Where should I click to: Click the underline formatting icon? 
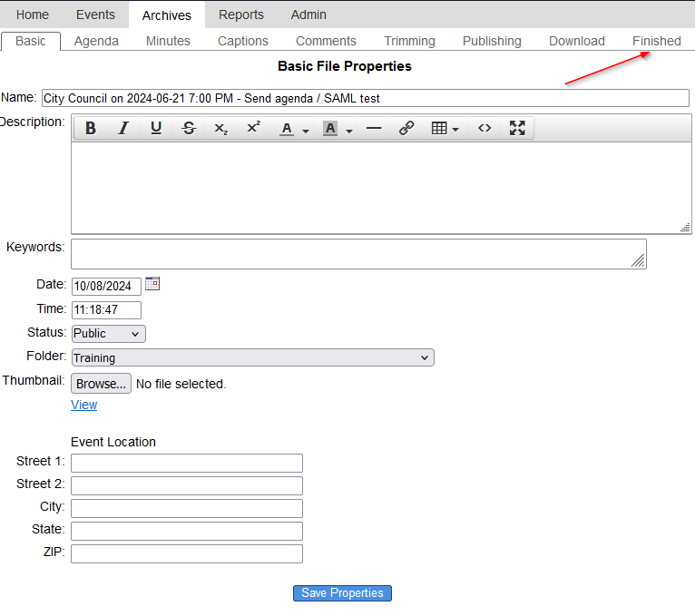(156, 129)
